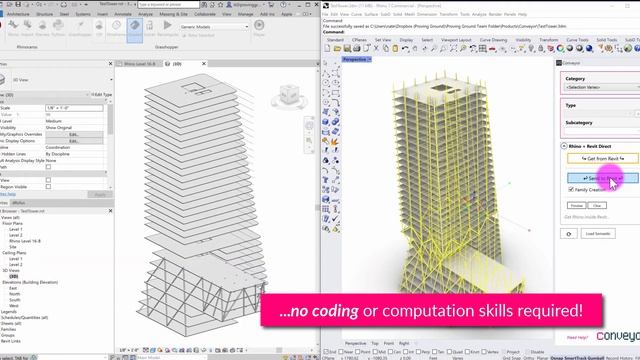Click Conveyor refresh icon button
This screenshot has width=640, height=360.
pyautogui.click(x=569, y=234)
